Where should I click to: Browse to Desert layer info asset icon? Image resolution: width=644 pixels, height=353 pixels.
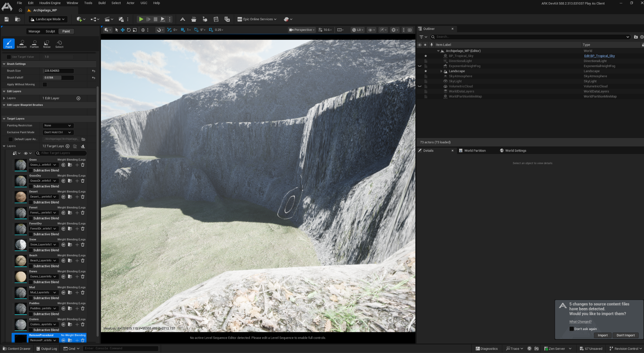click(x=70, y=197)
